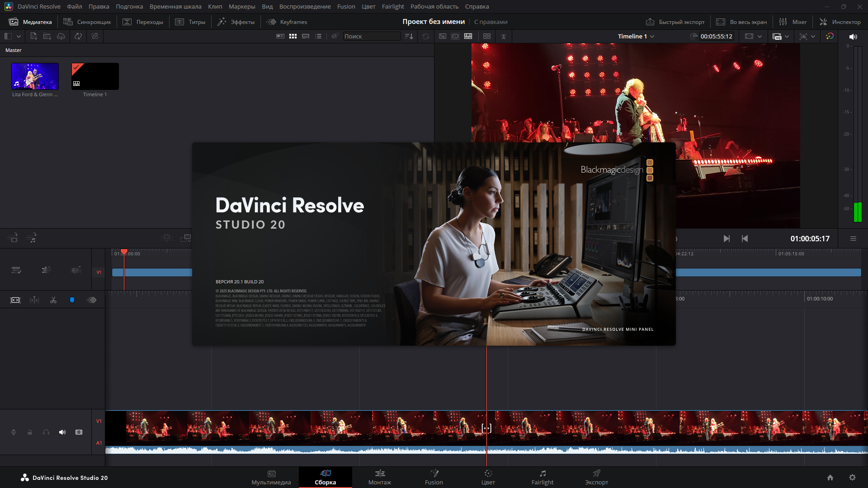Click Во весь экран fullscreen button
The height and width of the screenshot is (488, 868).
[x=741, y=22]
